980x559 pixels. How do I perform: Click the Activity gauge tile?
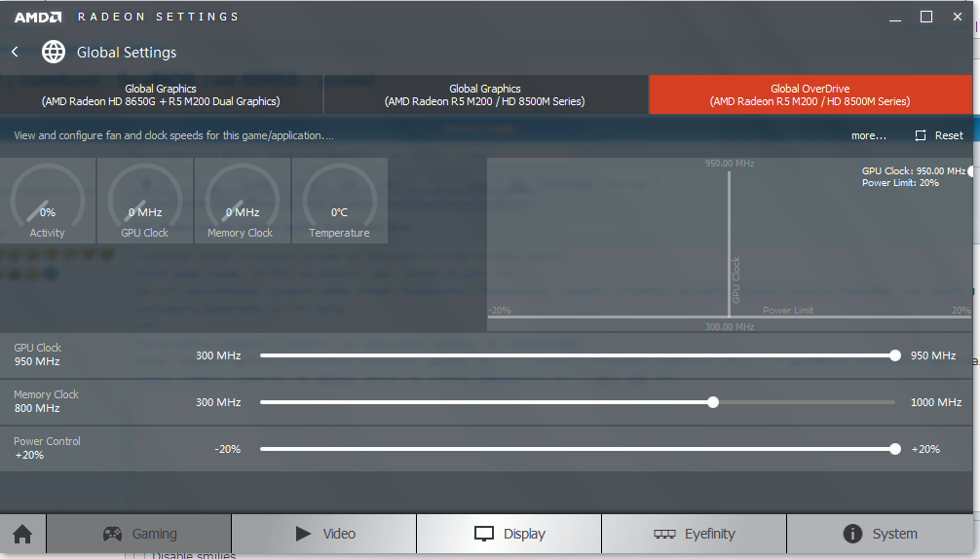[48, 201]
